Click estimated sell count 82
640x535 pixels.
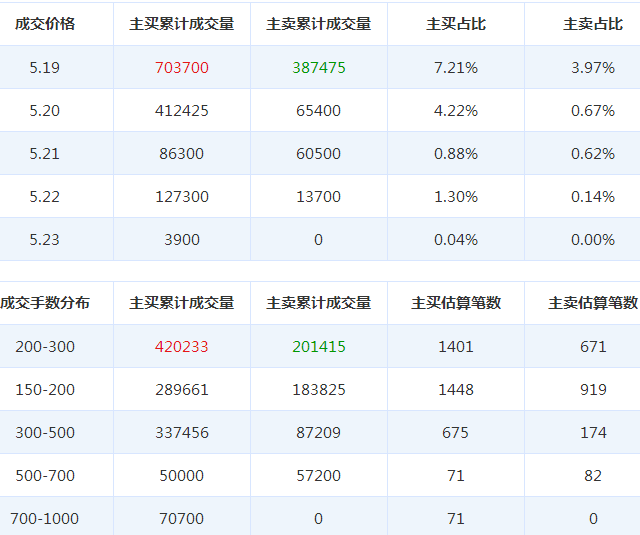tap(593, 476)
